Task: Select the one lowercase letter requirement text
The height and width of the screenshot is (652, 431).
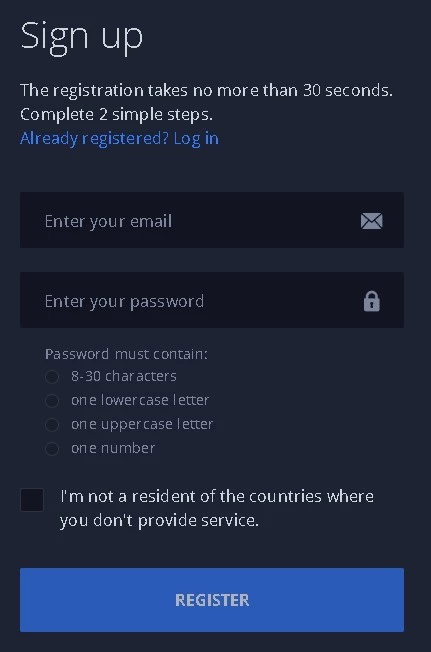Action: [x=140, y=400]
